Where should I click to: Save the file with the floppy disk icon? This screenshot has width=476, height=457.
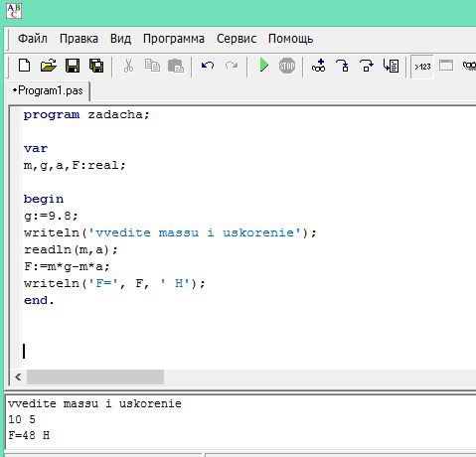pos(73,66)
